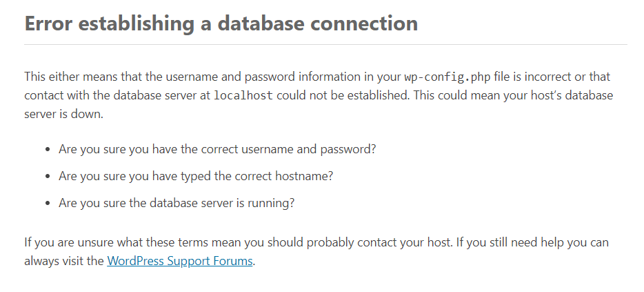Select the correct username and password question
Image resolution: width=644 pixels, height=292 pixels.
(217, 149)
